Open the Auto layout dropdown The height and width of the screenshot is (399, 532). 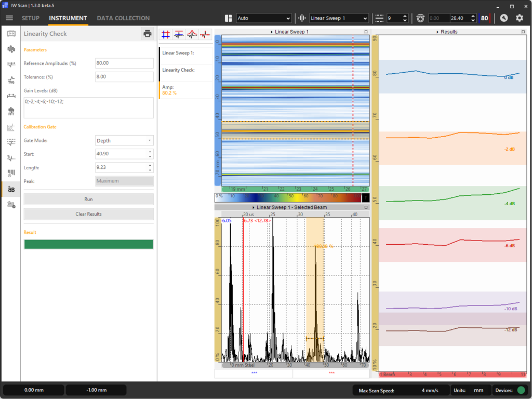point(263,18)
